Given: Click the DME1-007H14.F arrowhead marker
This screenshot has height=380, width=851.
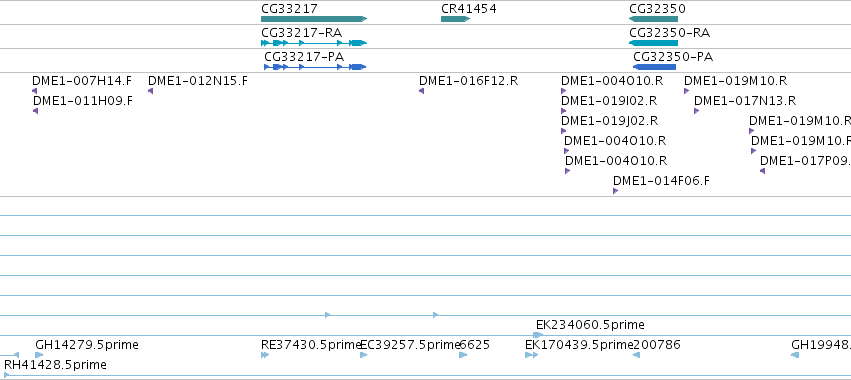Looking at the screenshot, I should pos(35,91).
